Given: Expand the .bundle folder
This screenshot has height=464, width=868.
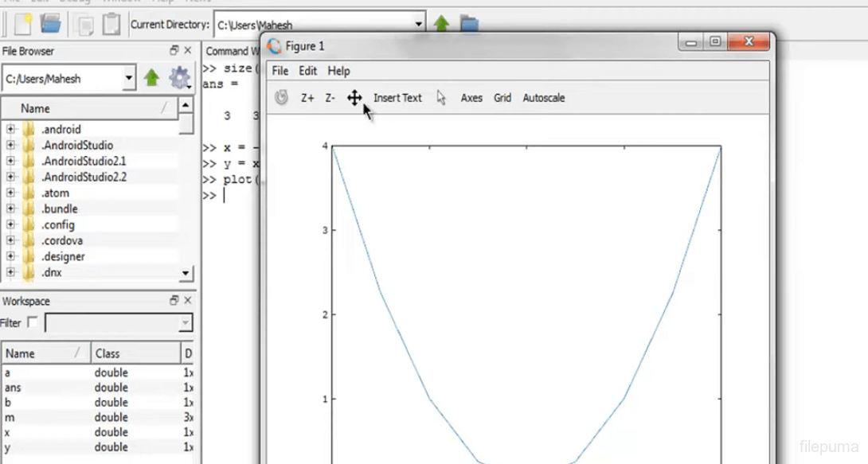Looking at the screenshot, I should pos(10,209).
